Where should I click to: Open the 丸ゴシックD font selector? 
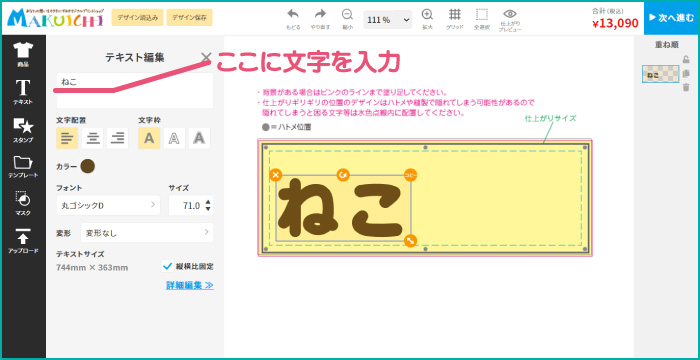pos(108,205)
